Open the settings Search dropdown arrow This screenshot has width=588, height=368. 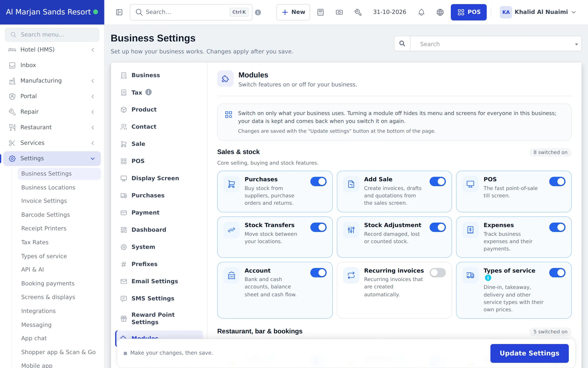pos(576,44)
